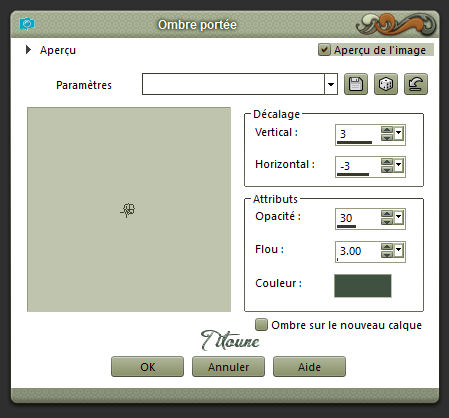Increase Opacité value with up arrow
The width and height of the screenshot is (449, 418).
387,214
